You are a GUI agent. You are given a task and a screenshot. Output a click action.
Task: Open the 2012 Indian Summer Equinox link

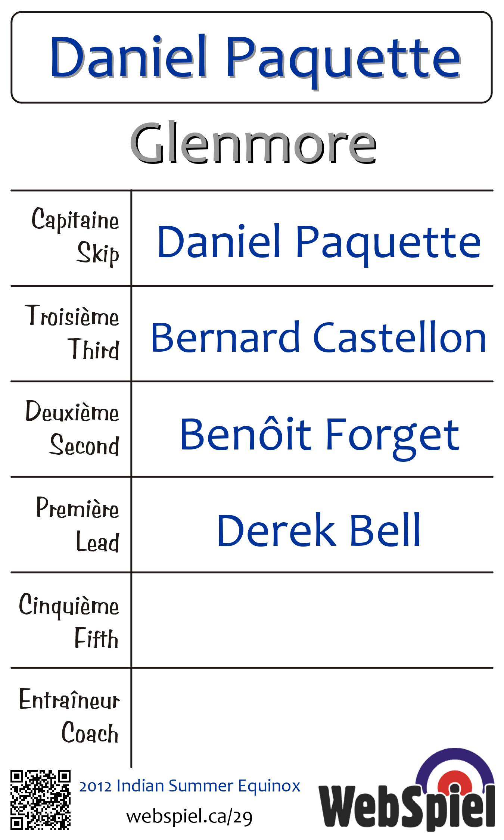coord(190,785)
